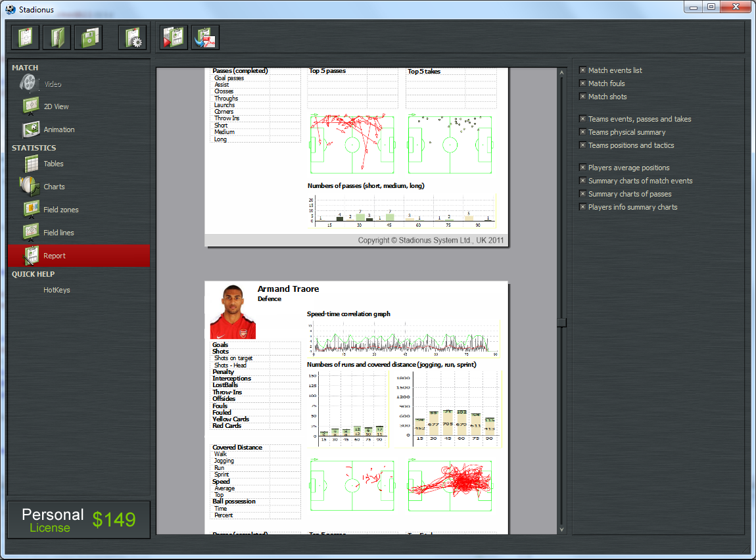Click the Tables grid icon
This screenshot has width=756, height=560.
click(x=32, y=164)
